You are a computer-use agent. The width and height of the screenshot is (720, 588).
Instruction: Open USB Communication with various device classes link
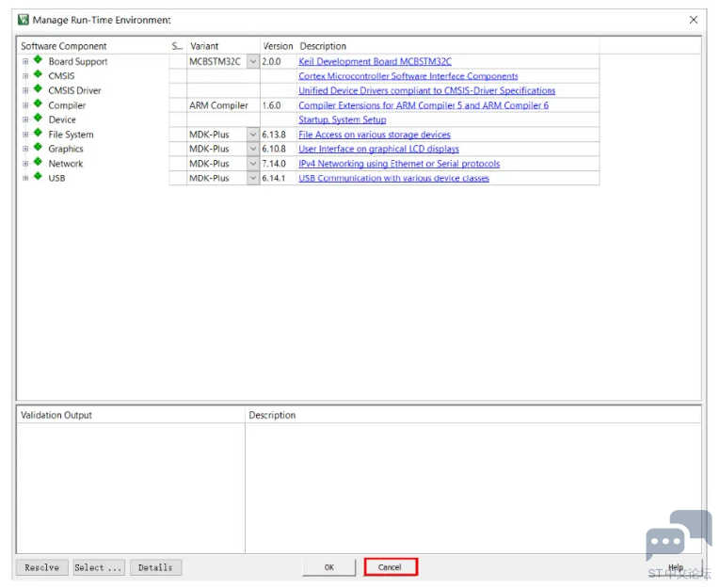[x=394, y=179]
